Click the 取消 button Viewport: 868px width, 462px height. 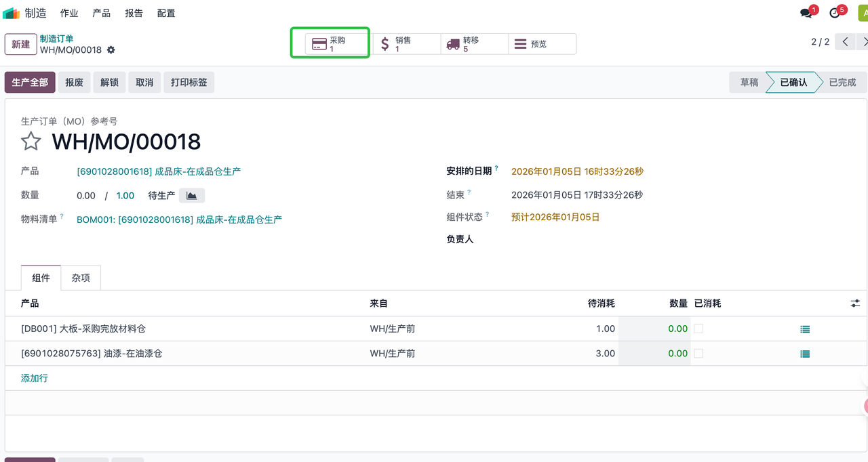click(x=144, y=83)
